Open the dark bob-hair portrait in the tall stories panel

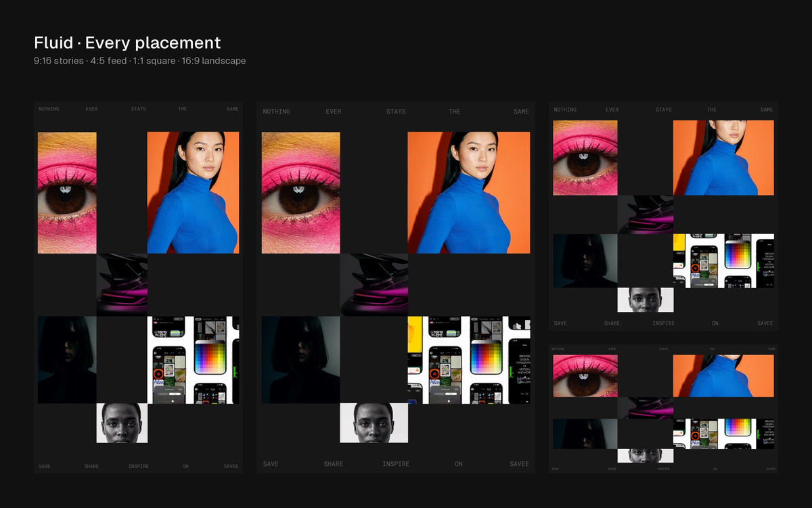67,360
